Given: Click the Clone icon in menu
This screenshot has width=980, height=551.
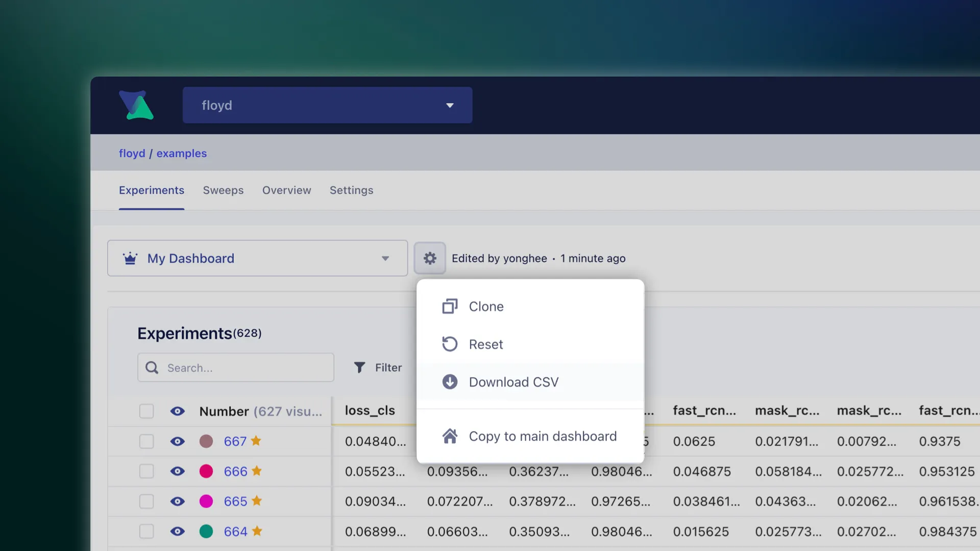Looking at the screenshot, I should [x=450, y=306].
